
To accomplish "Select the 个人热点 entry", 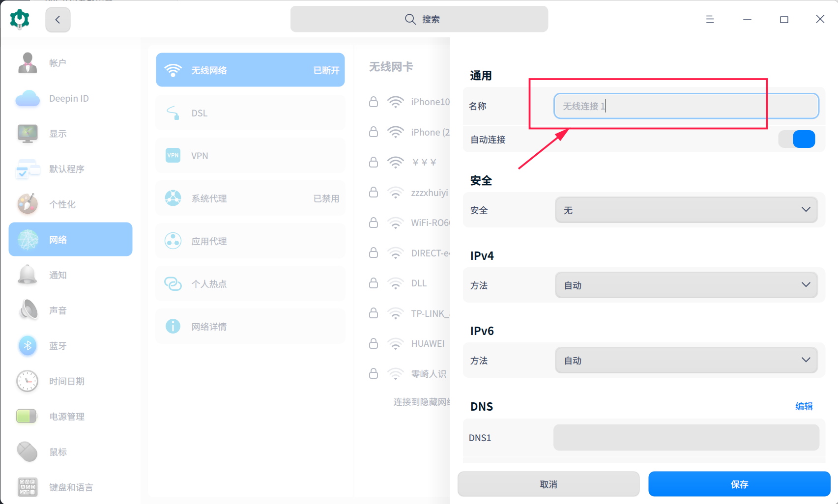I will pyautogui.click(x=250, y=284).
